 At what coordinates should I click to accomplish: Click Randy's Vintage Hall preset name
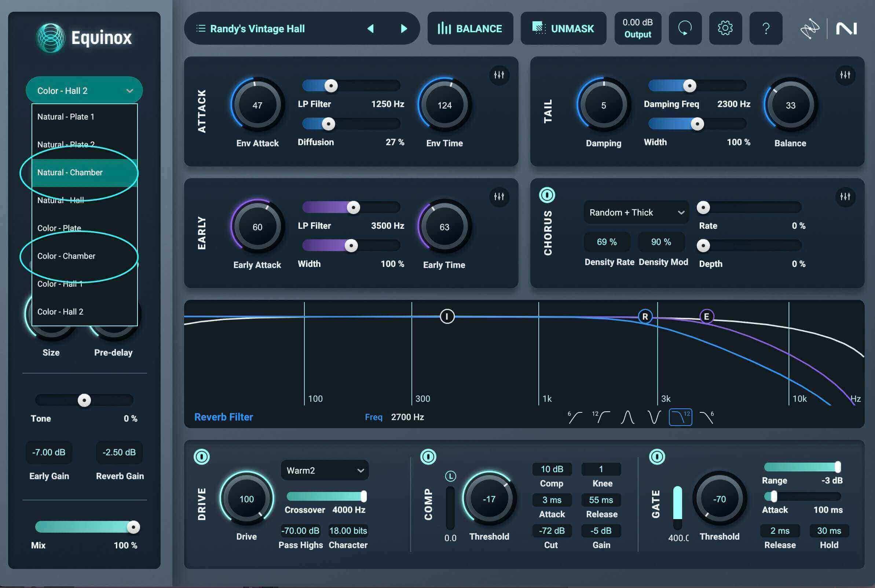pyautogui.click(x=257, y=29)
